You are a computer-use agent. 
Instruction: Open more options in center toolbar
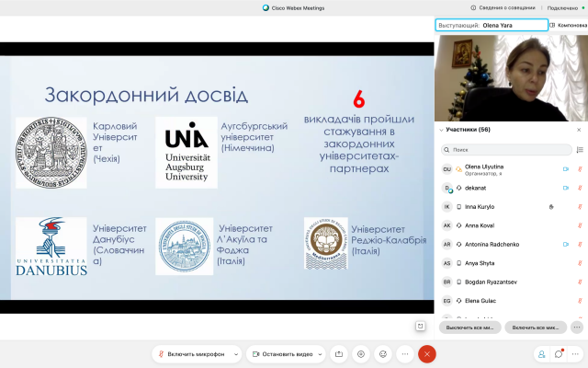point(405,354)
